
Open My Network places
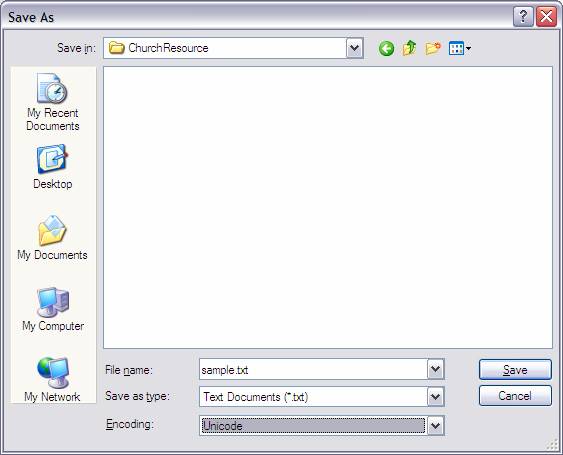point(52,380)
